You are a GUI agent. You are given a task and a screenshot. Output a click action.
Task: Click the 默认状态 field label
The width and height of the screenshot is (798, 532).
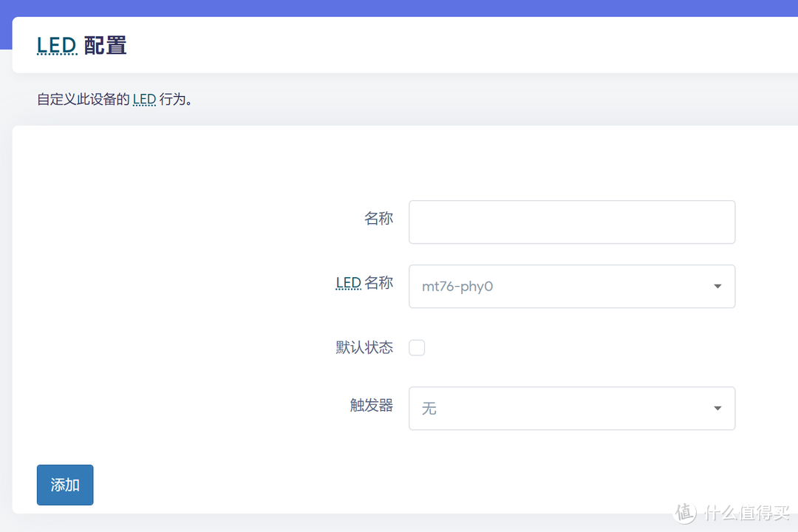pos(365,347)
